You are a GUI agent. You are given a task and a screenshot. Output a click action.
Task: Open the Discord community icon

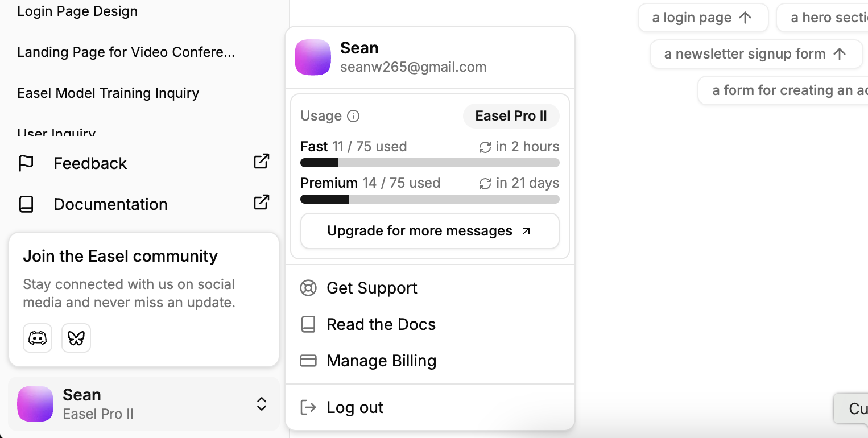tap(37, 337)
